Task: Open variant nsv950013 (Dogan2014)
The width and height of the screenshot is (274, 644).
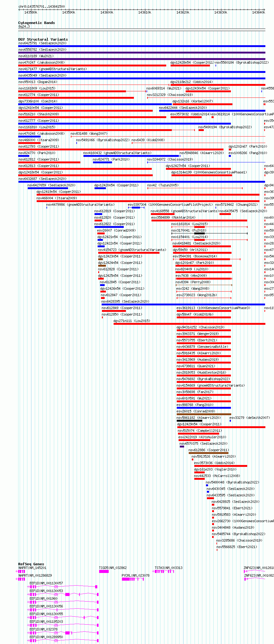Action: [38, 82]
